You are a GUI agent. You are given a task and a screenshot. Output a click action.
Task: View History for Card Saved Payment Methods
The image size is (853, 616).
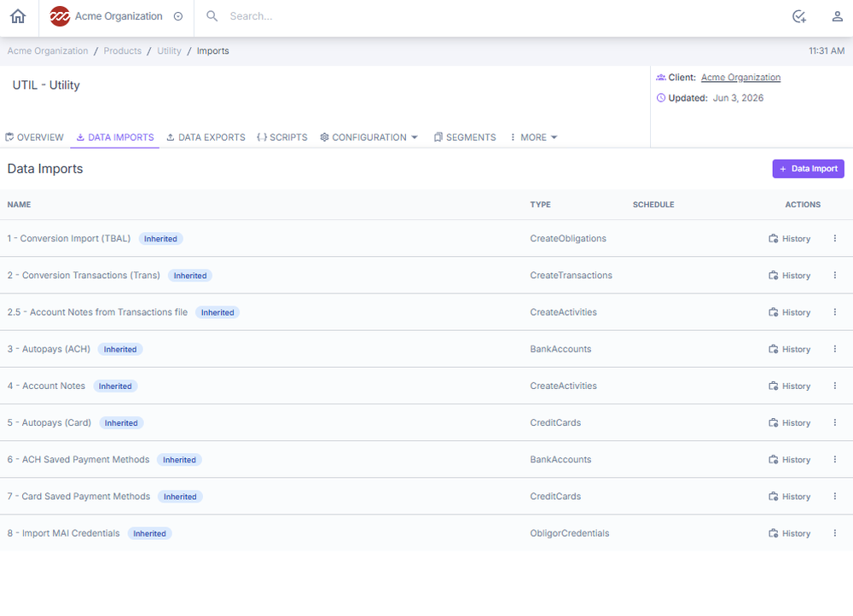point(789,497)
